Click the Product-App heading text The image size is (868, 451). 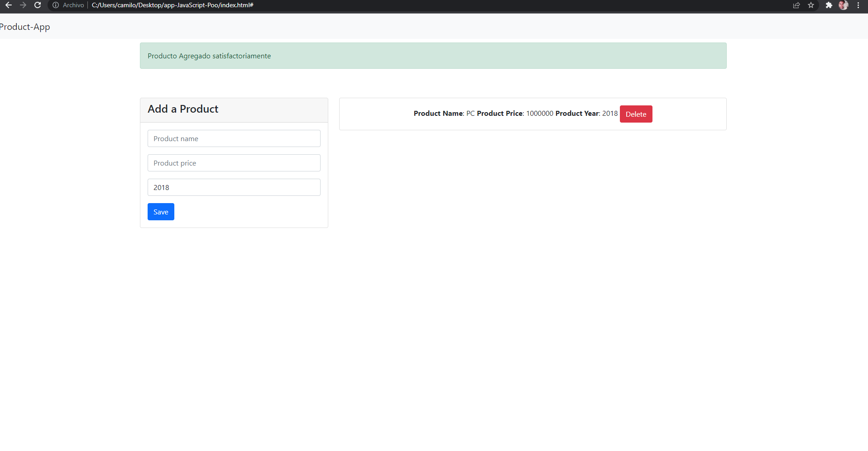[x=25, y=27]
